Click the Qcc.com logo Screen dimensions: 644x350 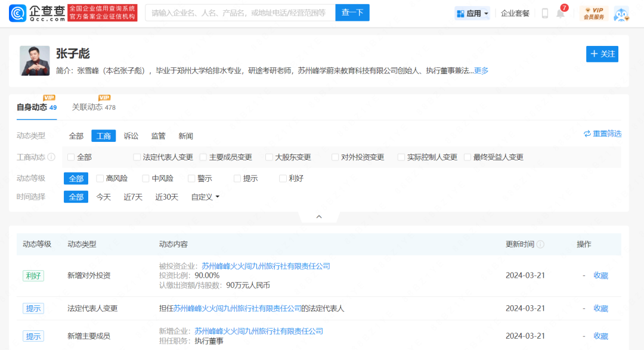(x=38, y=13)
